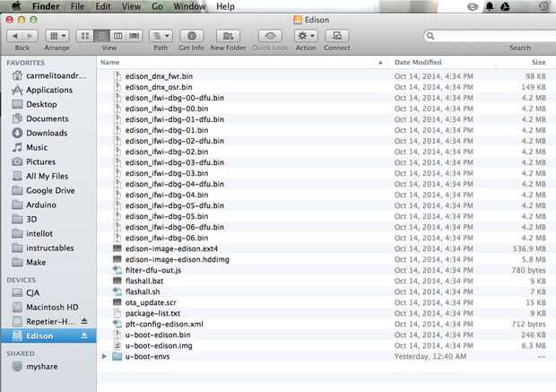Viewport: 556px width, 392px height.
Task: Open the Action gear menu
Action: click(x=306, y=36)
